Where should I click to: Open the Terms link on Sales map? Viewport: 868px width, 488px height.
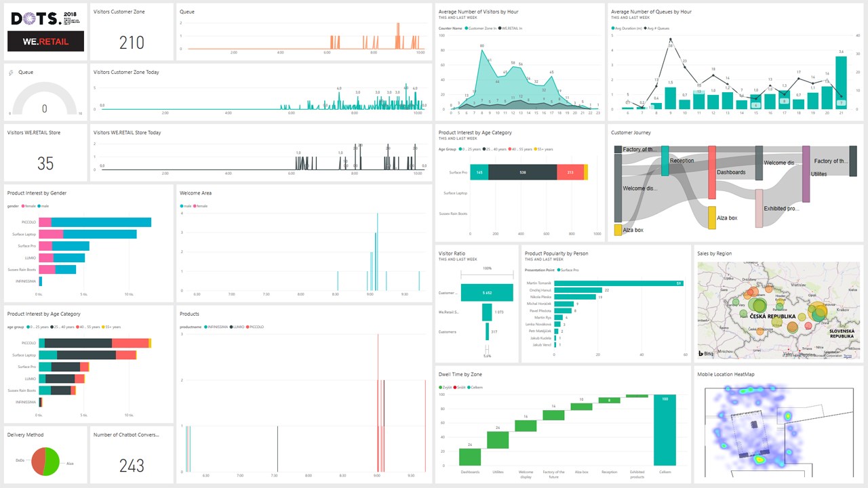847,355
